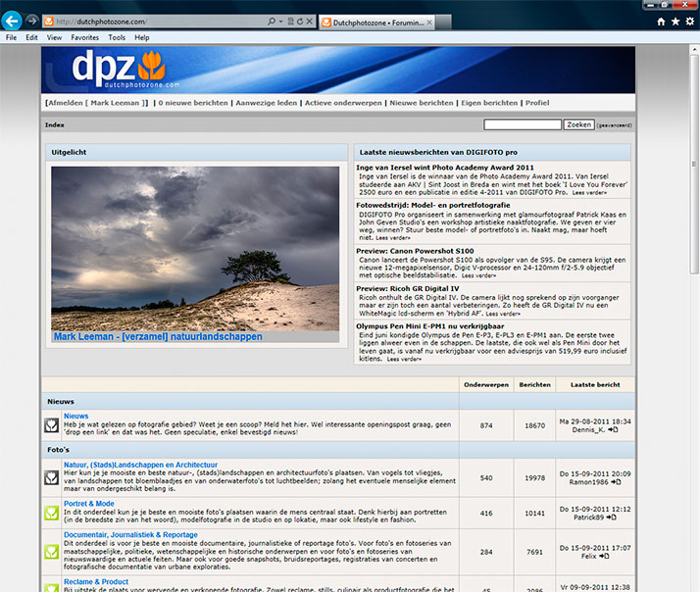Stop loading with the X icon

[309, 22]
